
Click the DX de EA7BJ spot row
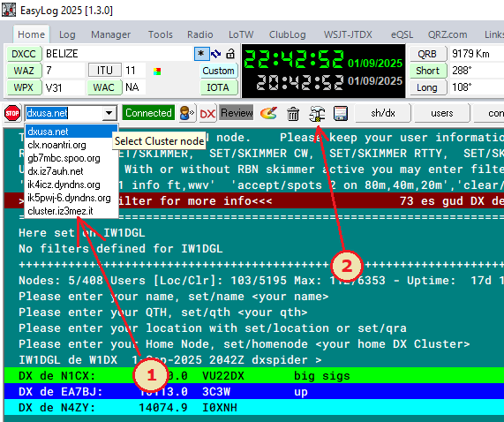coord(254,391)
